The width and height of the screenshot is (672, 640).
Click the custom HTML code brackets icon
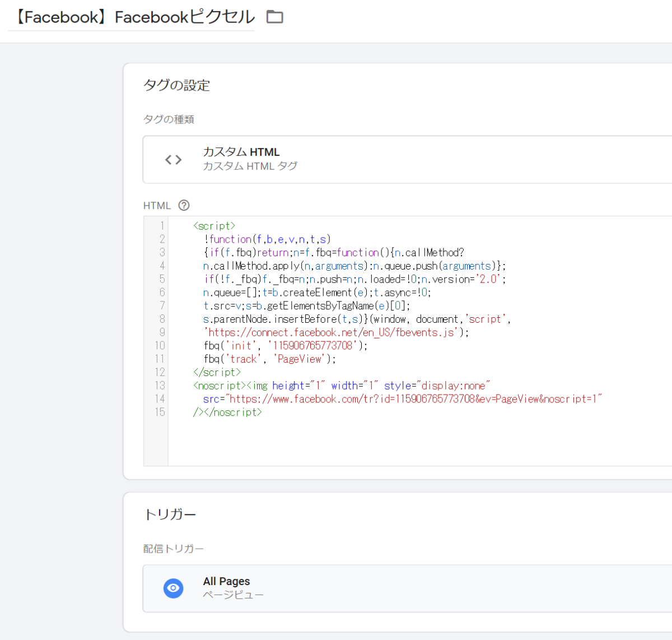click(174, 160)
